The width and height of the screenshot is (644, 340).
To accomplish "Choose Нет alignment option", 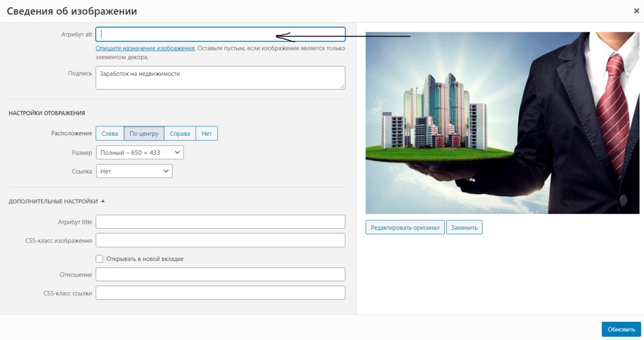I will pos(207,133).
